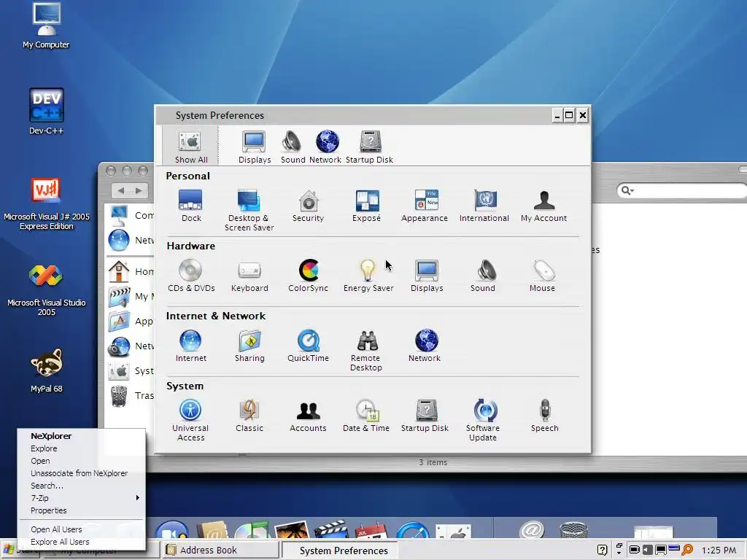Choose Search... from the context menu

point(81,486)
